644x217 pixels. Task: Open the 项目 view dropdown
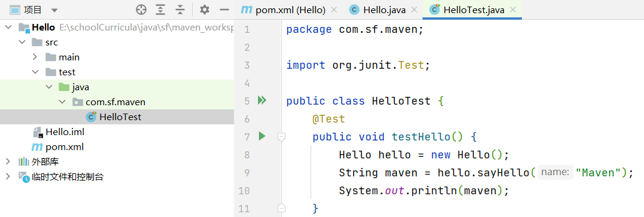point(54,10)
